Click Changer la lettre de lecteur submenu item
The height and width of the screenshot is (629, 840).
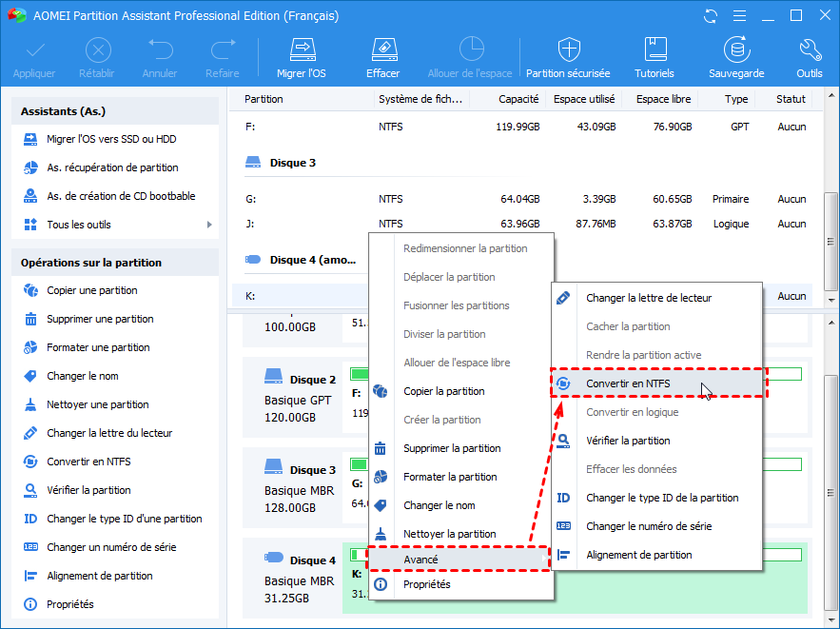coord(656,298)
